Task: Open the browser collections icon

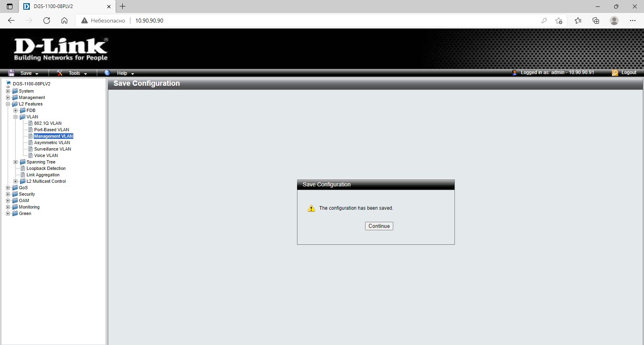Action: pyautogui.click(x=596, y=21)
